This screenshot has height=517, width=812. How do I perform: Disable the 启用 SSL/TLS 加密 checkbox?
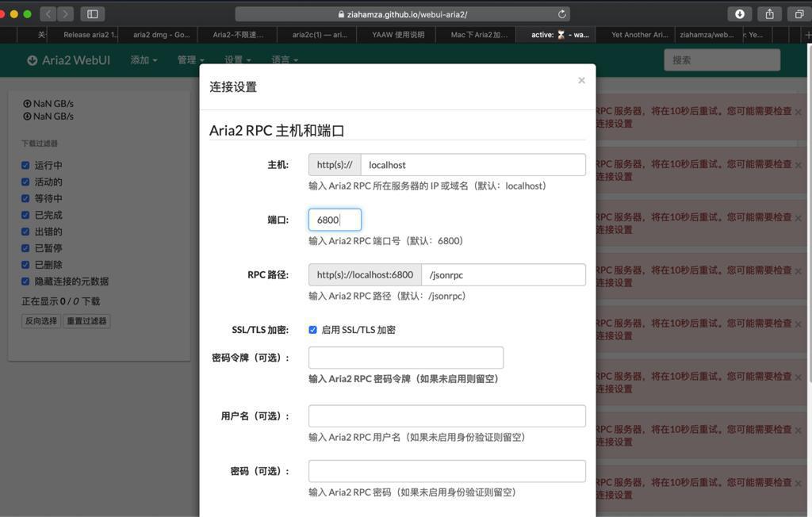click(x=312, y=330)
